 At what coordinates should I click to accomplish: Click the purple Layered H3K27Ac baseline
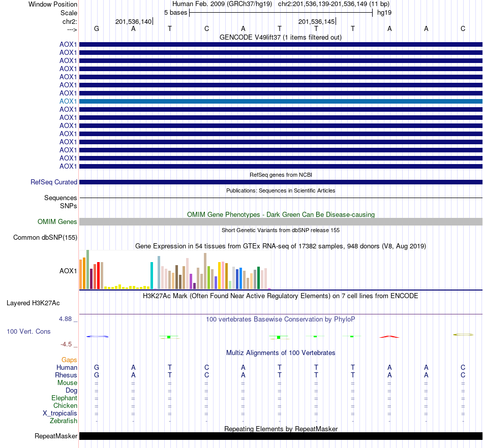click(x=281, y=314)
